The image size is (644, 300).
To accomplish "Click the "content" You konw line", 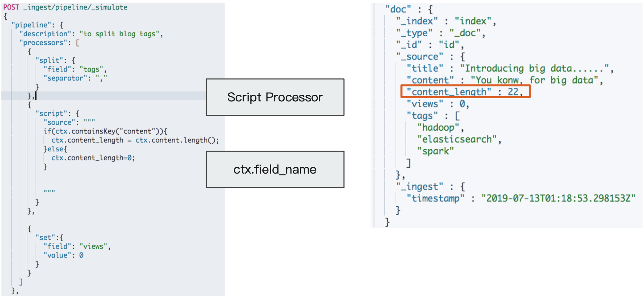I will tap(505, 80).
